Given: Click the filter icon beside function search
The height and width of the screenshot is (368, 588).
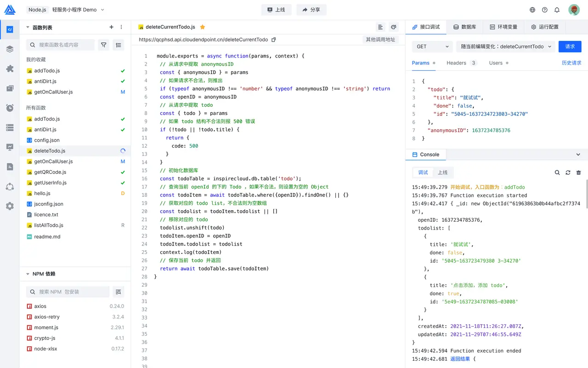Looking at the screenshot, I should [x=104, y=45].
